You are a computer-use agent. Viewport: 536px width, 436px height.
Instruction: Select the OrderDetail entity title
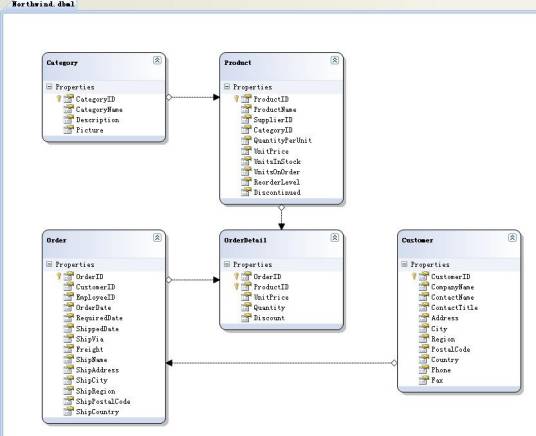pos(245,240)
